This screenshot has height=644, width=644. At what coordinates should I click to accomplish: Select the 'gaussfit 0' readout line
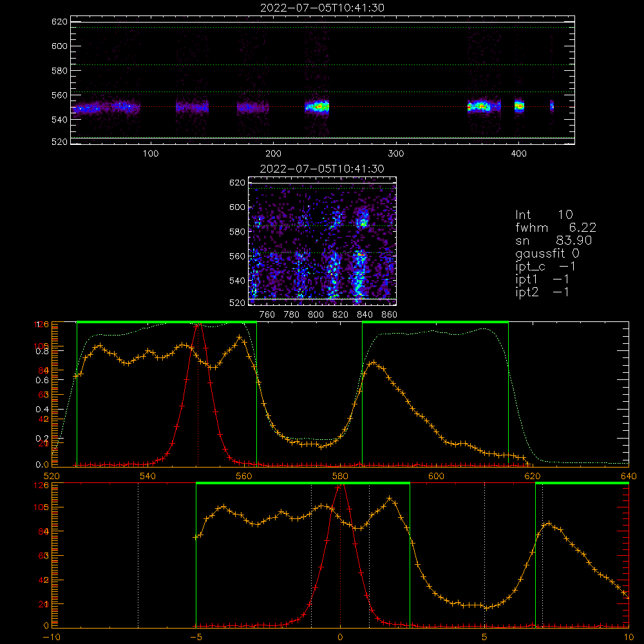click(547, 253)
